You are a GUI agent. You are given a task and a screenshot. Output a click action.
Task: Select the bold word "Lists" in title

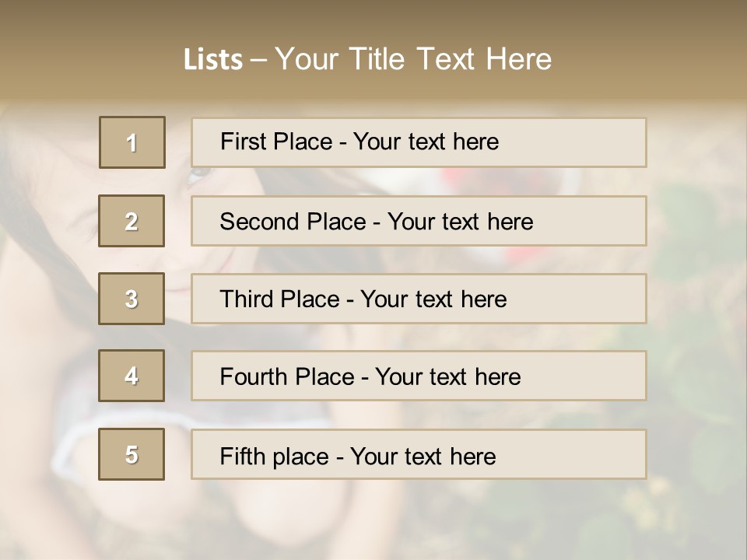[x=212, y=60]
